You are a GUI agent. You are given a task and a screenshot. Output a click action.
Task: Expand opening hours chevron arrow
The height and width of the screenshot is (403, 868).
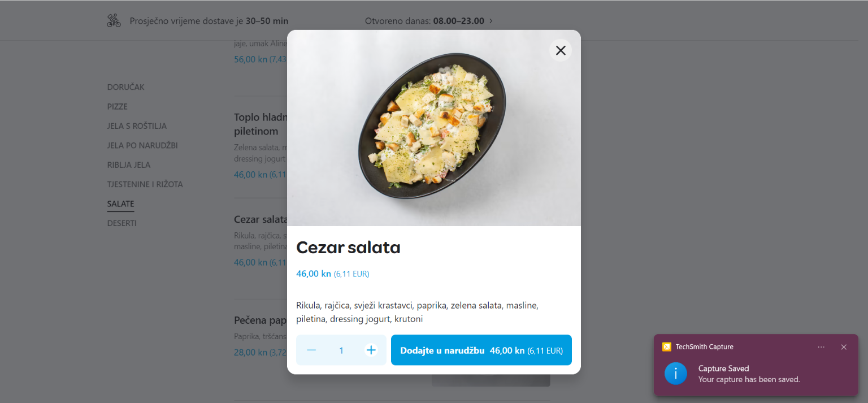tap(491, 21)
